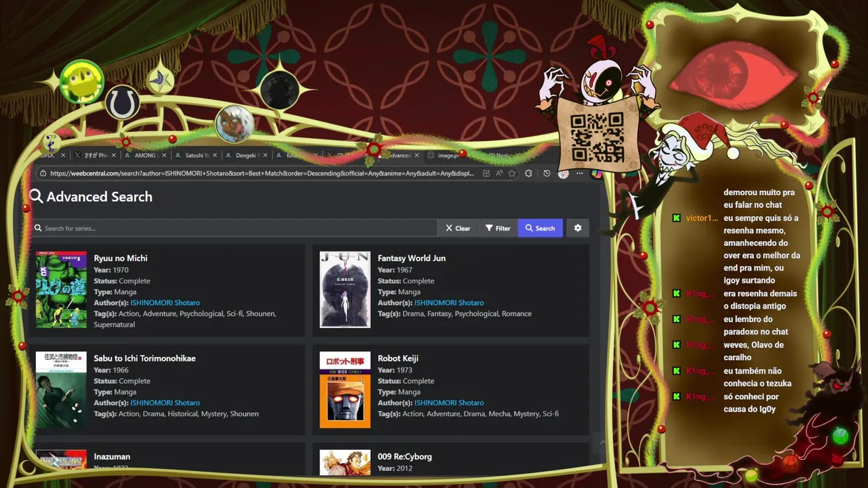868x488 pixels.
Task: Close the 'Advanced' browser tab
Action: click(x=416, y=155)
